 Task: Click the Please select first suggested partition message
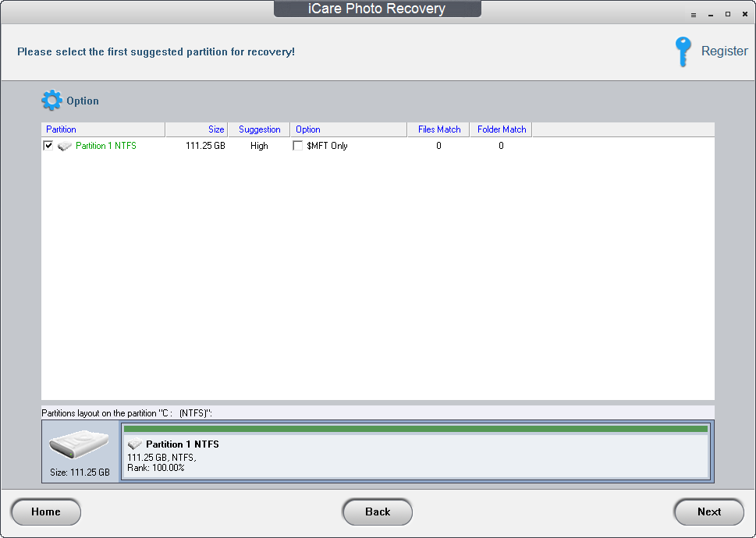[x=156, y=51]
